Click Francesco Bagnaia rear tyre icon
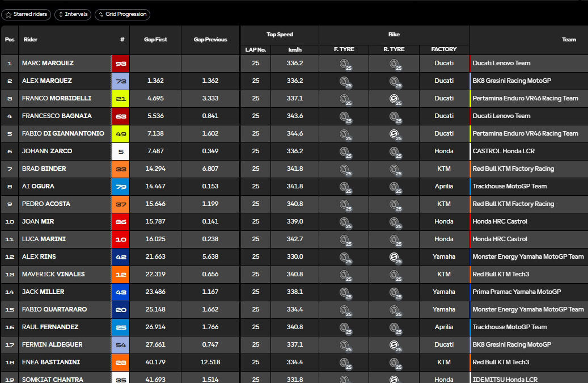The width and height of the screenshot is (588, 383). point(395,117)
